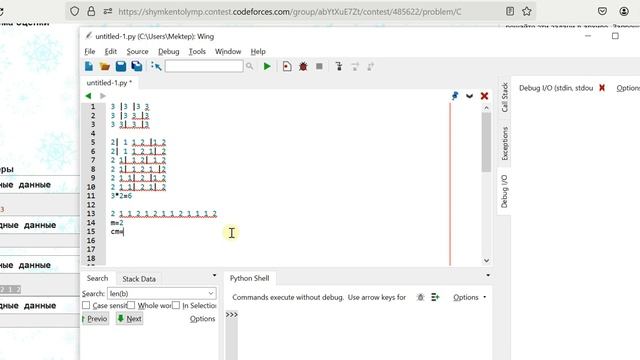Bookmark the page with the star icon
Image resolution: width=640 pixels, height=360 pixels.
pos(527,11)
